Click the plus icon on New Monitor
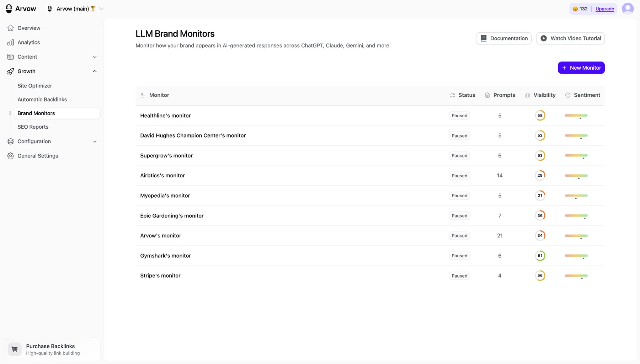This screenshot has width=640, height=364. (564, 68)
